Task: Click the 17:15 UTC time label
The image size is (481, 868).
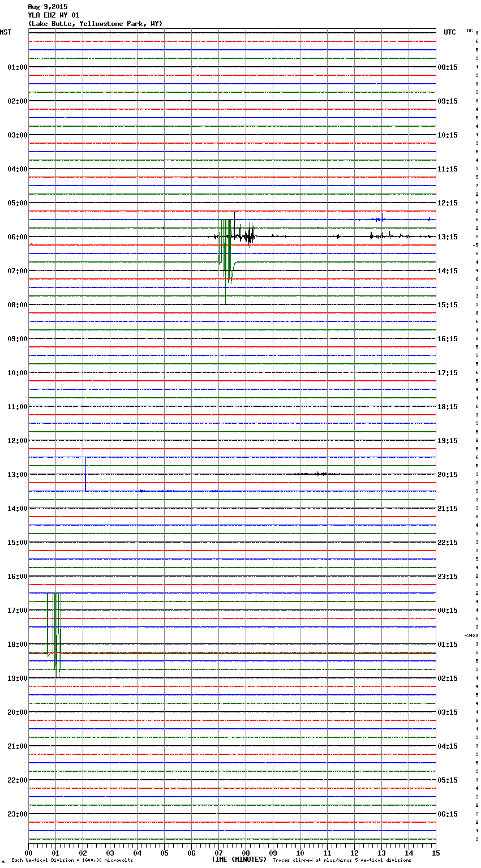Action: [448, 373]
